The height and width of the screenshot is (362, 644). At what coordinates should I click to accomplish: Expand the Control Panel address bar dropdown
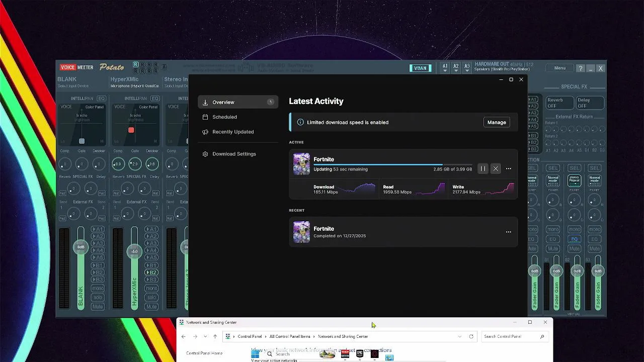click(x=459, y=336)
